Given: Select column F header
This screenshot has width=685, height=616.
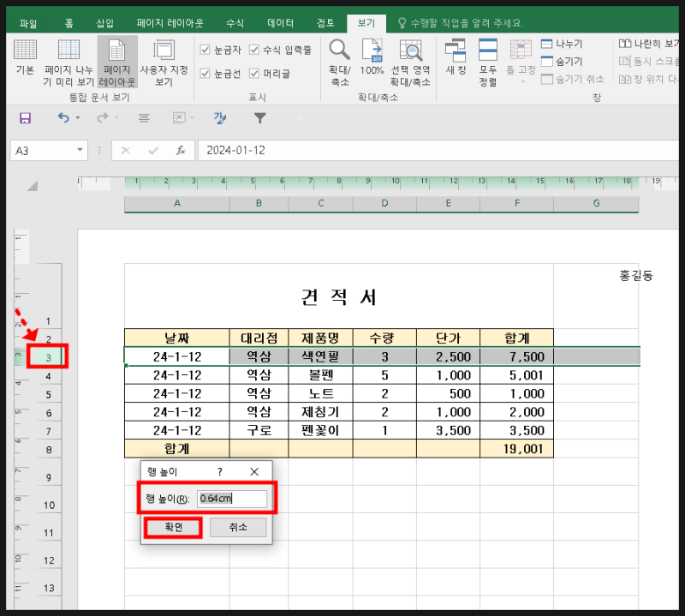Looking at the screenshot, I should point(517,203).
